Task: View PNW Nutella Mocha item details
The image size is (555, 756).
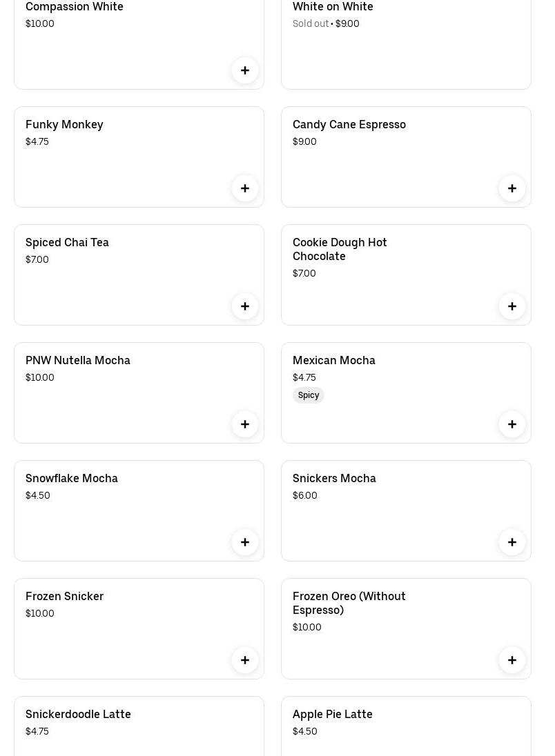Action: [x=77, y=361]
